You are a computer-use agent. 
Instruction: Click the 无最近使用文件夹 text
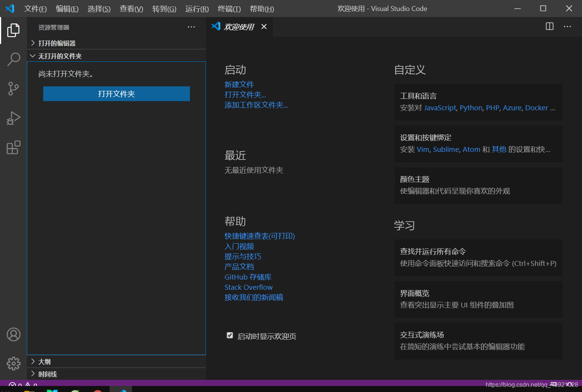[254, 170]
